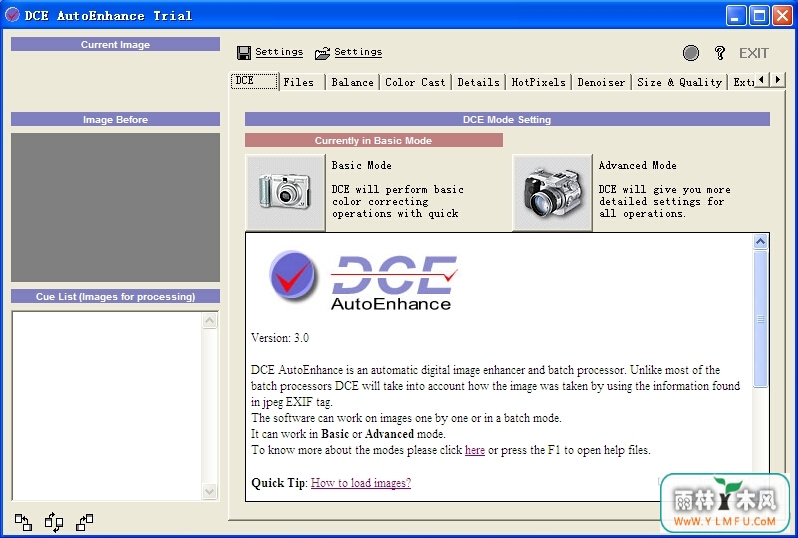Click the gray Image Before preview area
The image size is (798, 538).
(x=116, y=207)
